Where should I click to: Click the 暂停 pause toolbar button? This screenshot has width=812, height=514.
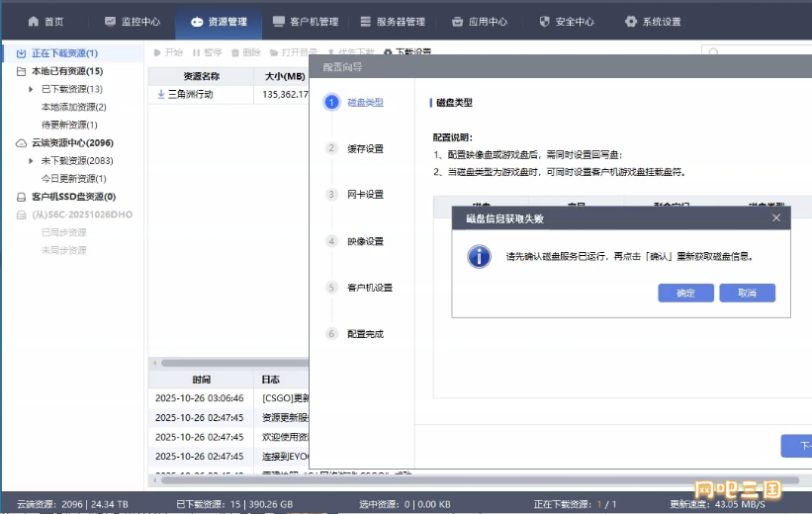click(x=207, y=52)
